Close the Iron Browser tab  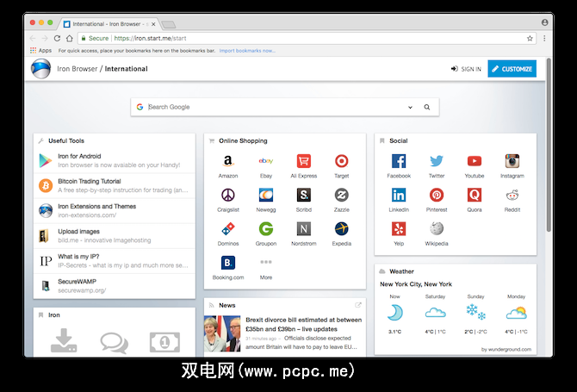pos(153,24)
